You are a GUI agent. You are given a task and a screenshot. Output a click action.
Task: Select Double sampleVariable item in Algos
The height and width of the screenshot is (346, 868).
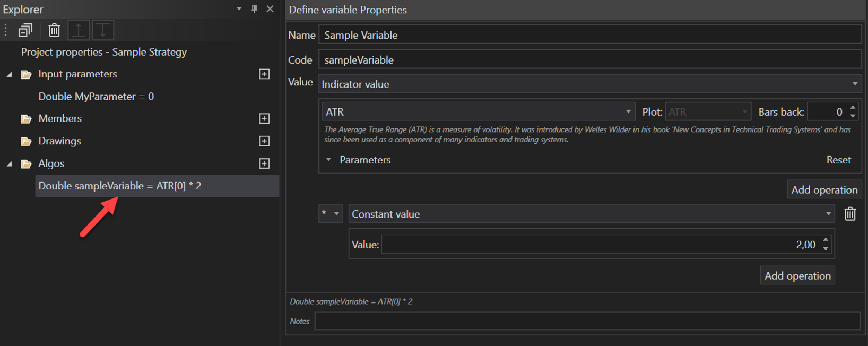[x=120, y=186]
